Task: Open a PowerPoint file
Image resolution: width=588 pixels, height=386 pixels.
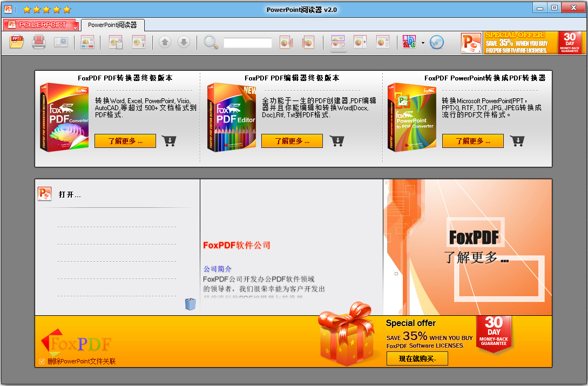Action: 17,42
